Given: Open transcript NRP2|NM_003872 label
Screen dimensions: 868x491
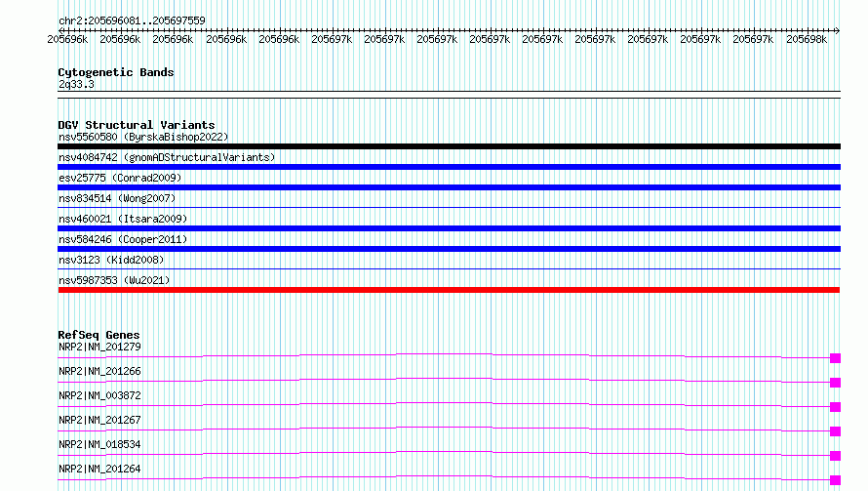Looking at the screenshot, I should [x=99, y=395].
